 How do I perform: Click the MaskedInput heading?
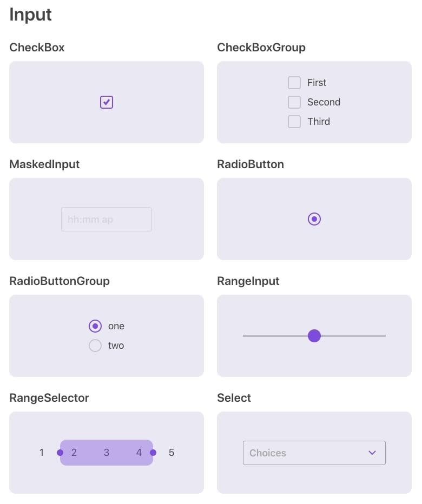point(44,164)
